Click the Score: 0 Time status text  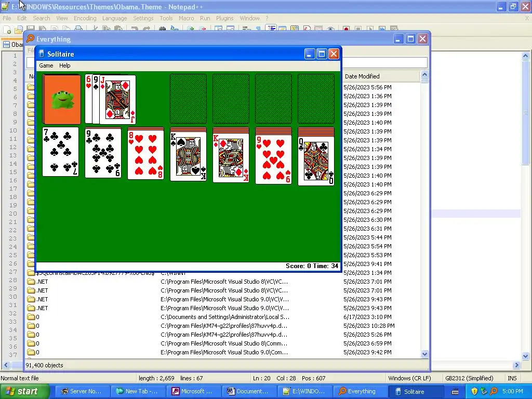point(312,266)
